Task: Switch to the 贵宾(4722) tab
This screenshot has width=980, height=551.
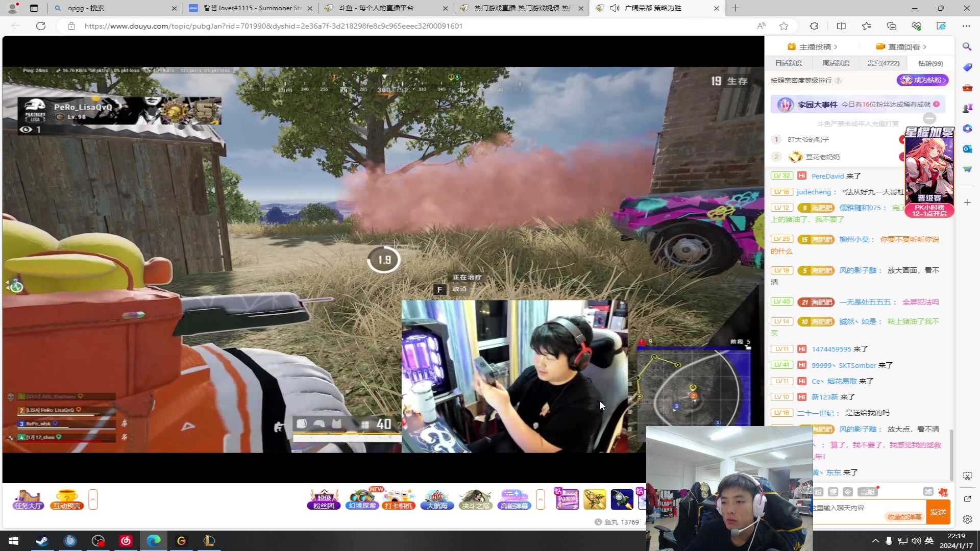Action: pos(884,63)
